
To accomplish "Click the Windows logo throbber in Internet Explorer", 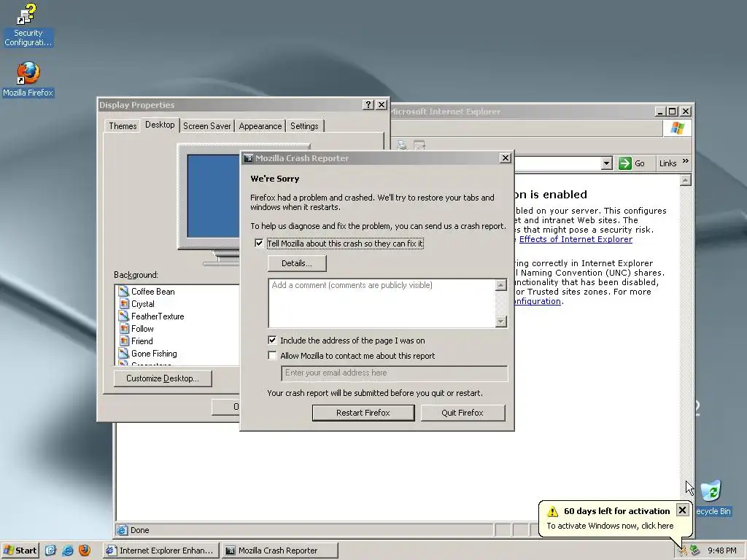I will coord(677,128).
